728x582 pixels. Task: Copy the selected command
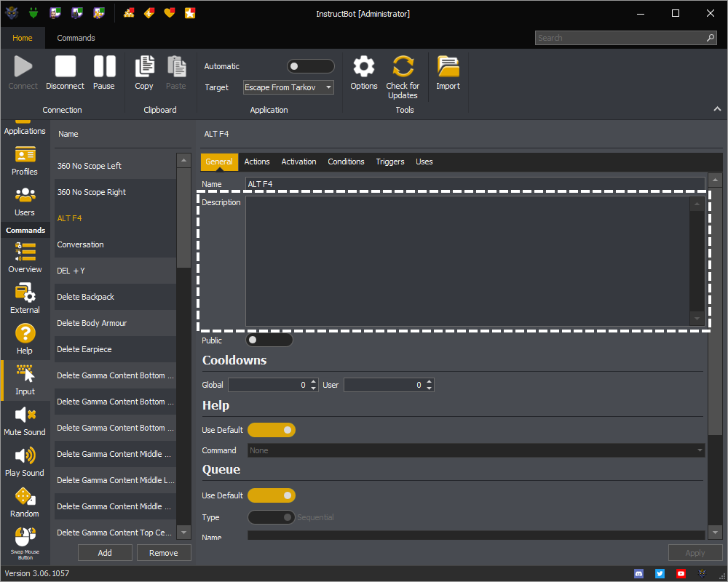tap(144, 73)
